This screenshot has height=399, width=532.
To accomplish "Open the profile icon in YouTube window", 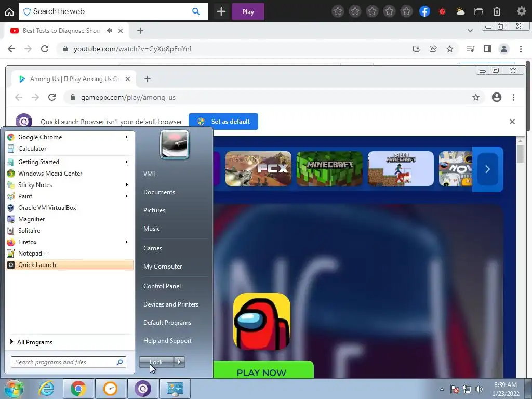I will (504, 49).
